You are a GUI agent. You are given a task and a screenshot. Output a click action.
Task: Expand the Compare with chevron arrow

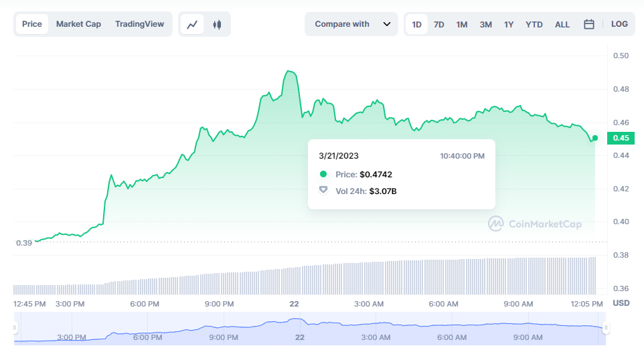[x=386, y=24]
